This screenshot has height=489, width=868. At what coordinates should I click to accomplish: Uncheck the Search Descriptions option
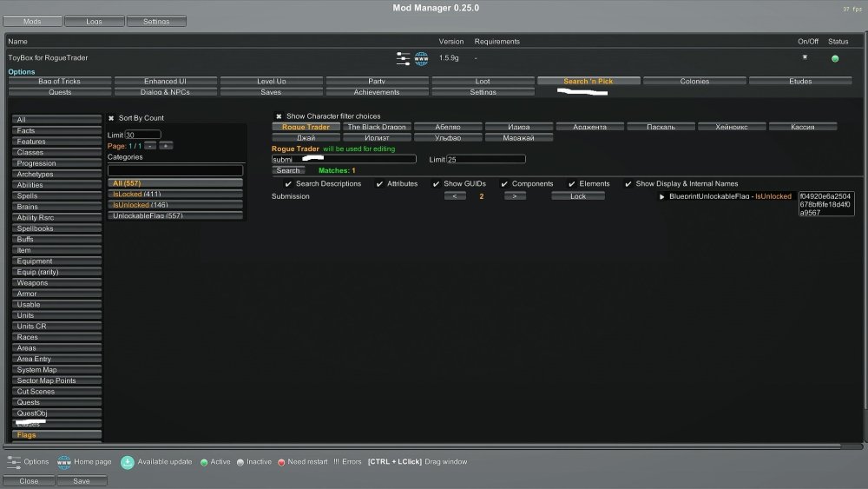point(288,184)
